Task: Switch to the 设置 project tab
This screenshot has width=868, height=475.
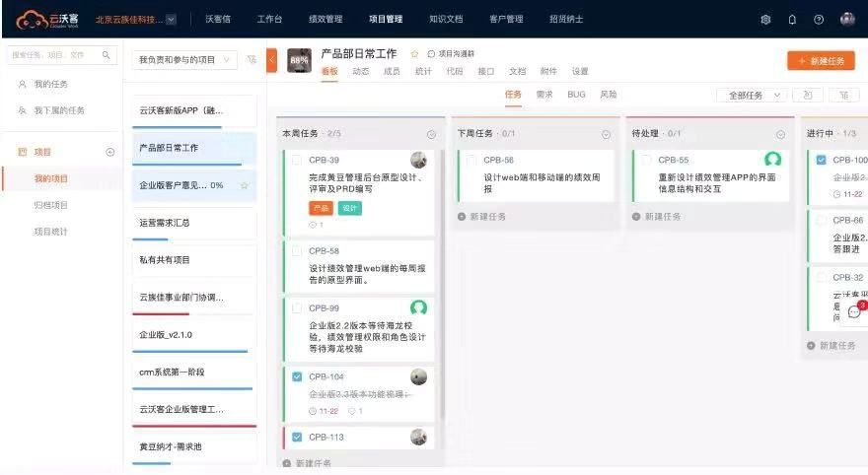Action: click(x=580, y=71)
